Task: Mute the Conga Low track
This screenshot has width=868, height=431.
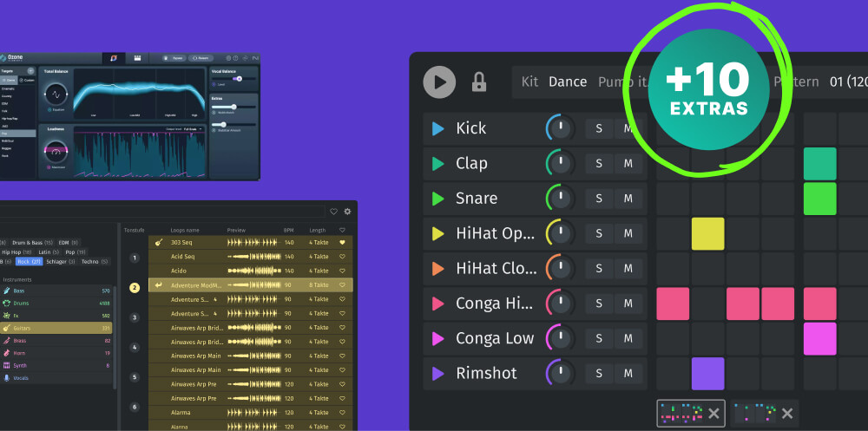Action: (x=628, y=338)
